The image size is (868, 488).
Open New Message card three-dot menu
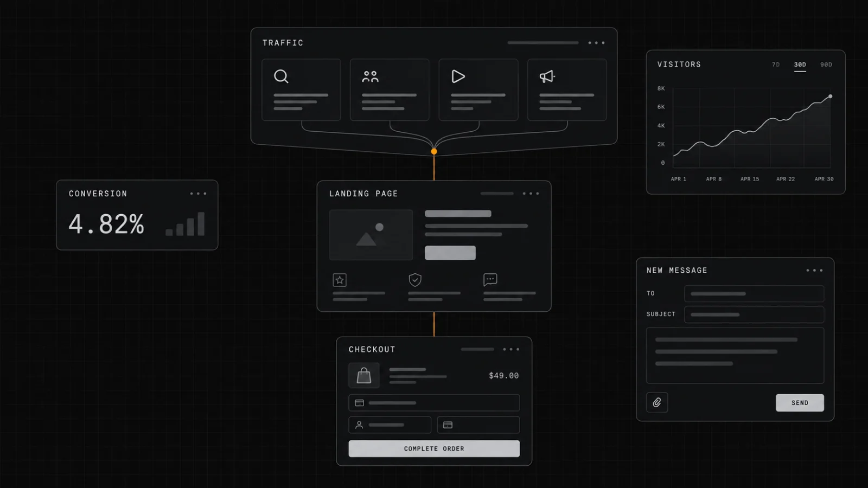(814, 270)
